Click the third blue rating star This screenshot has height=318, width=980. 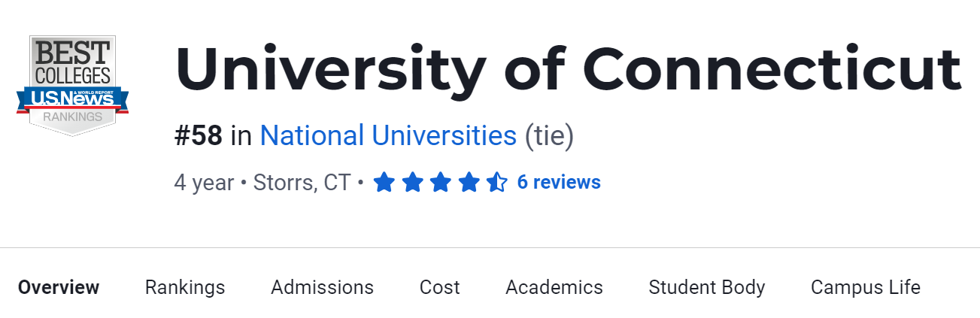point(440,183)
